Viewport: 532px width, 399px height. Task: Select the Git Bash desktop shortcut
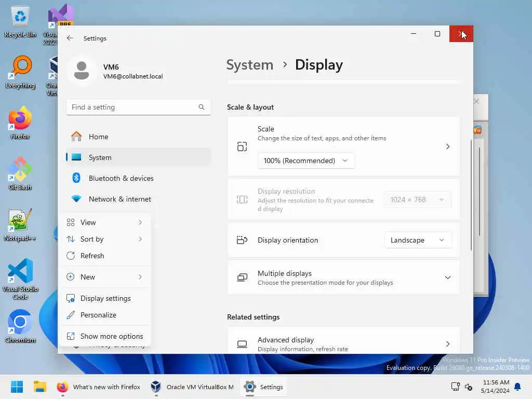(20, 174)
